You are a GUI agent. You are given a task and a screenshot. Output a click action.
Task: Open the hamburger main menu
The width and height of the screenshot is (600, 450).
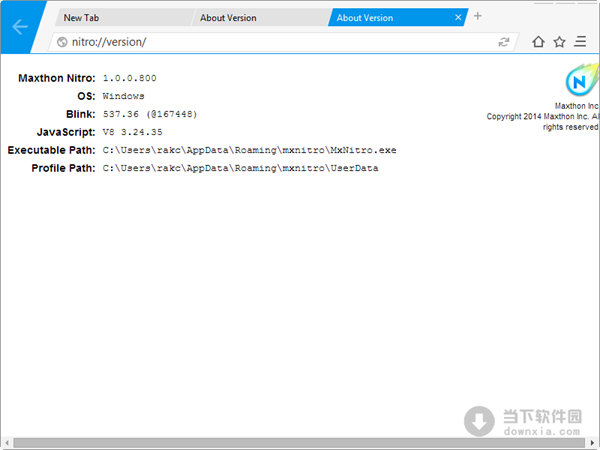[580, 41]
